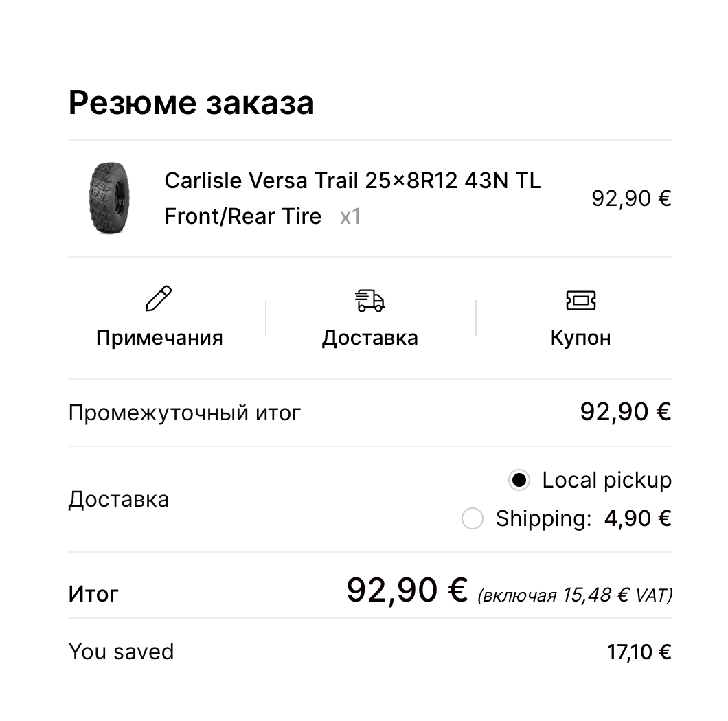Click the Итог total amount 92,90 €
The image size is (728, 721).
tap(407, 590)
